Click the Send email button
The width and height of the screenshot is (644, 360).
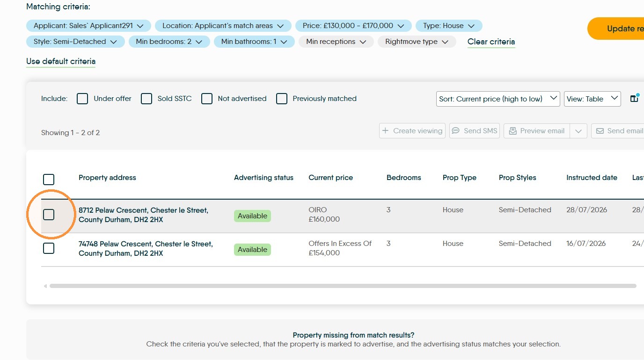pos(618,131)
